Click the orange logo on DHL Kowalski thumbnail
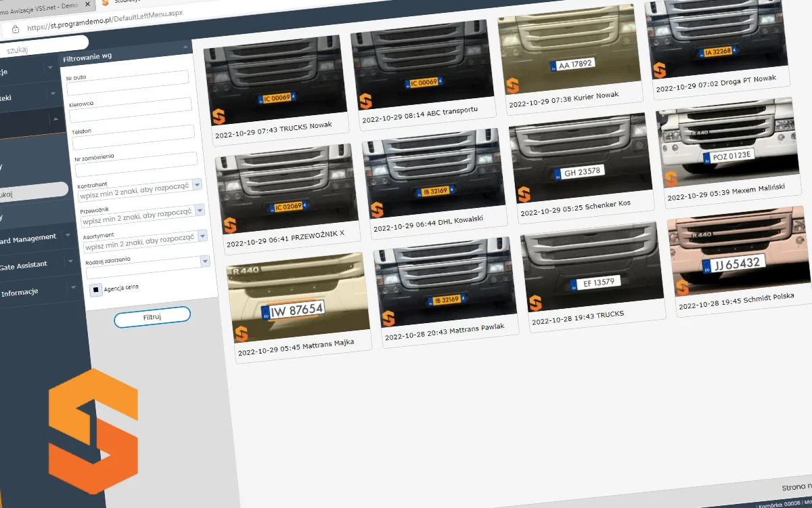Viewport: 812px width, 508px height. 376,210
